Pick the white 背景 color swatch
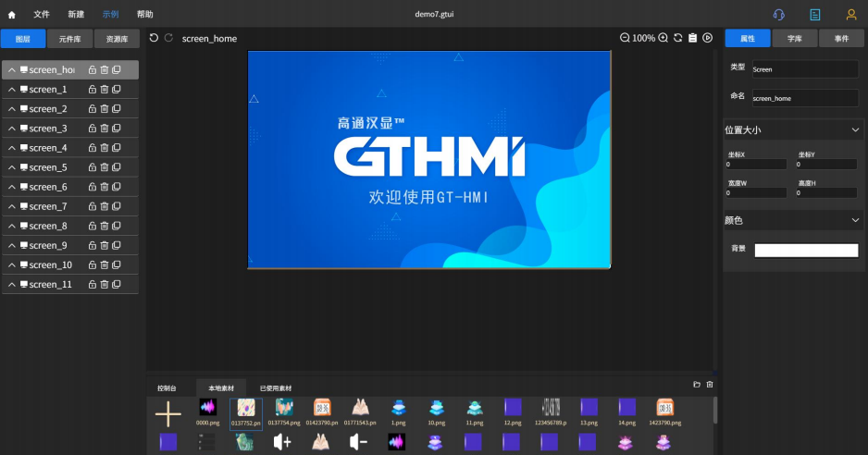This screenshot has width=868, height=455. [x=806, y=251]
